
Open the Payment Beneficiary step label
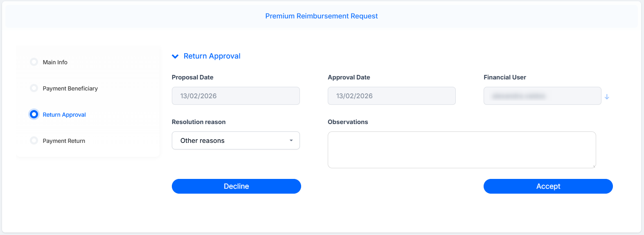[70, 88]
